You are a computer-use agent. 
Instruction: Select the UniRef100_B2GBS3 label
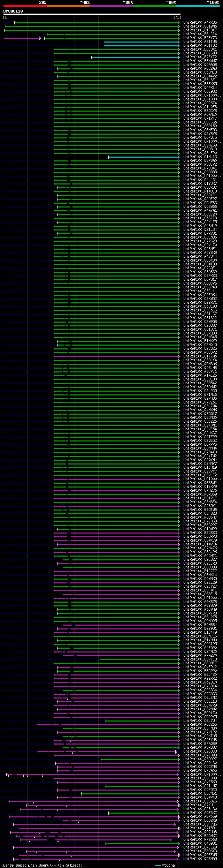[200, 533]
